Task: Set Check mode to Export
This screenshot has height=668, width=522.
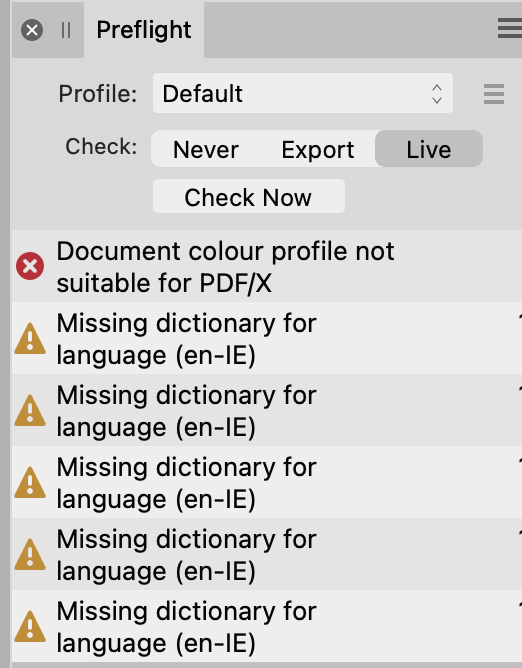Action: point(317,149)
